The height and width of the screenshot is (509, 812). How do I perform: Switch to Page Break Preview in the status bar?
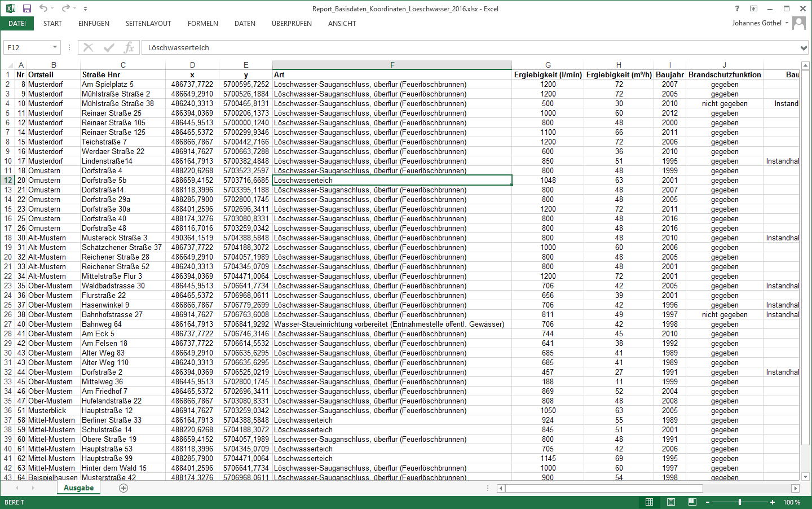tap(692, 502)
